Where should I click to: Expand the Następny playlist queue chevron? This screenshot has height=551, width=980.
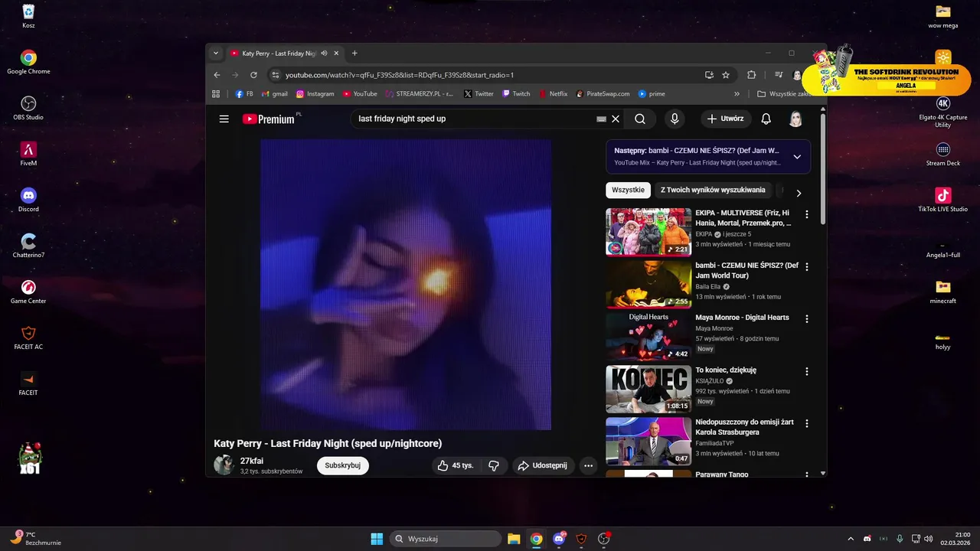(x=797, y=156)
